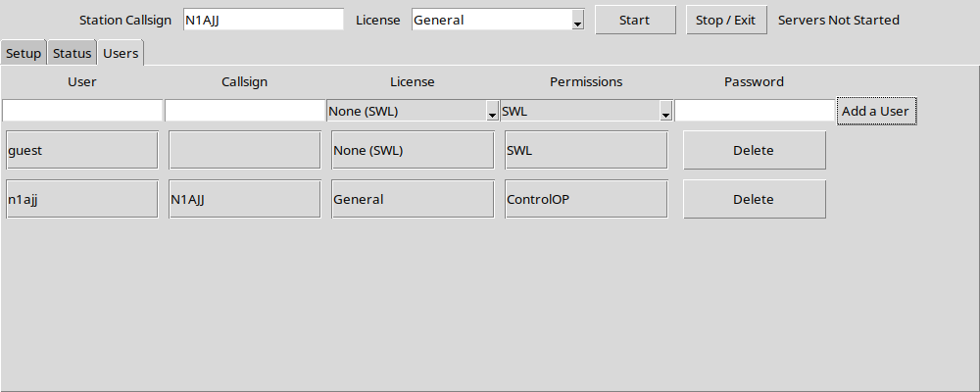Click the License column header in Users tab
980x392 pixels.
[x=413, y=82]
